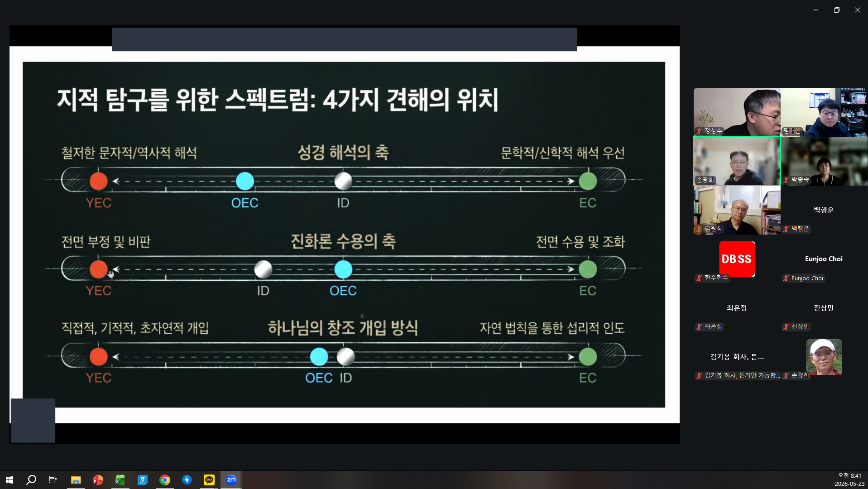Click the red YEC dot on the 창조 개입 axis

click(98, 357)
